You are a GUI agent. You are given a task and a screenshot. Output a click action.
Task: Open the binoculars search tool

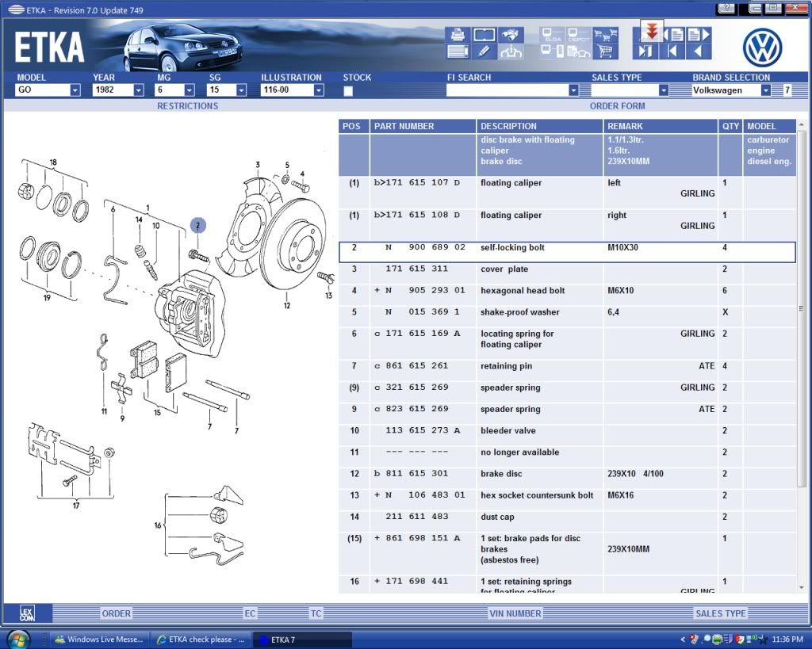[x=510, y=35]
